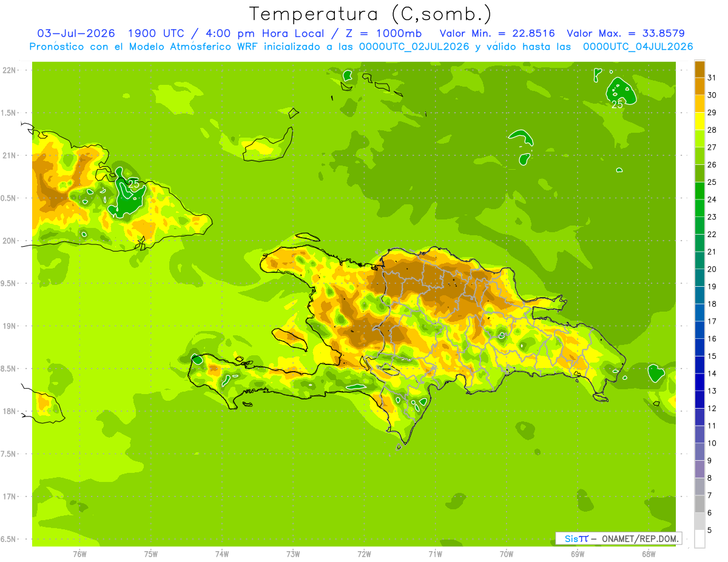The image size is (728, 562).
Task: Click the dark brown top swatch of color legend
Action: 699,69
